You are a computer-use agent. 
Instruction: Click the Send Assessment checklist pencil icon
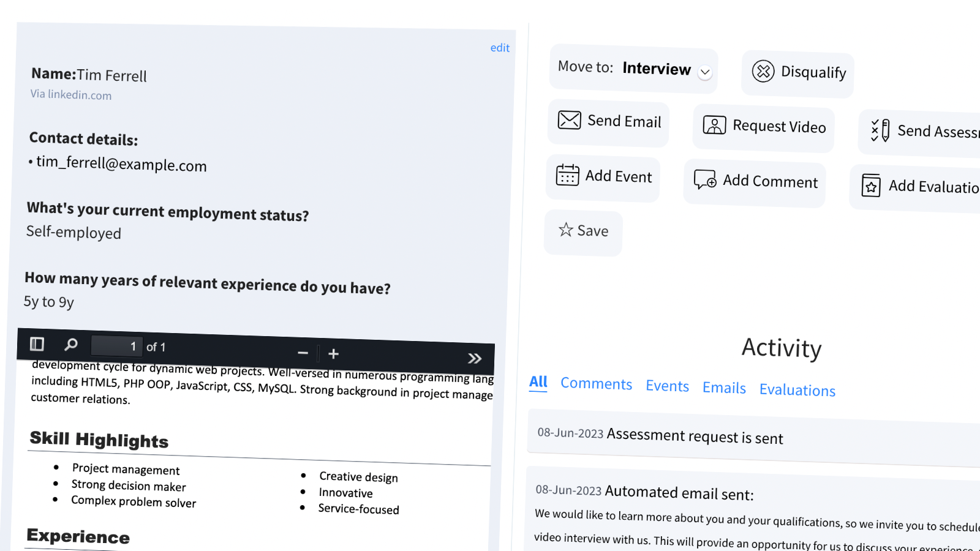[880, 130]
